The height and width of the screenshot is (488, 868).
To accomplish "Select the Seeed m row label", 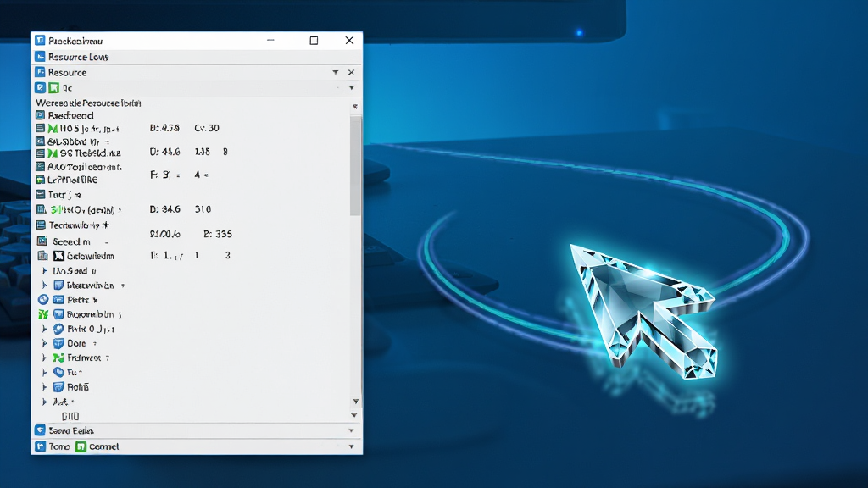I will (71, 241).
